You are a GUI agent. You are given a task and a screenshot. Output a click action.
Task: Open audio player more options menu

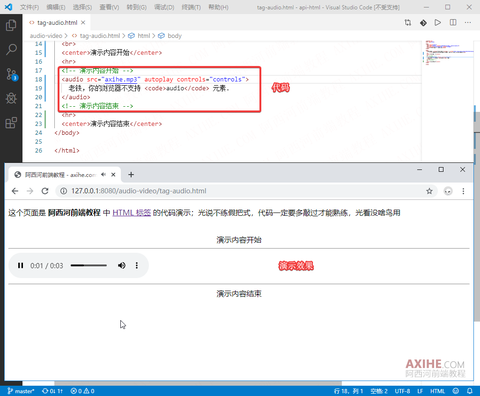click(x=137, y=265)
